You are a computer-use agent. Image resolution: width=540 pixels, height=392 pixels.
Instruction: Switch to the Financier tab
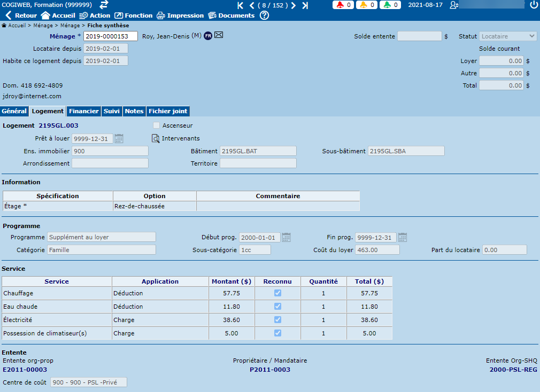coord(84,111)
